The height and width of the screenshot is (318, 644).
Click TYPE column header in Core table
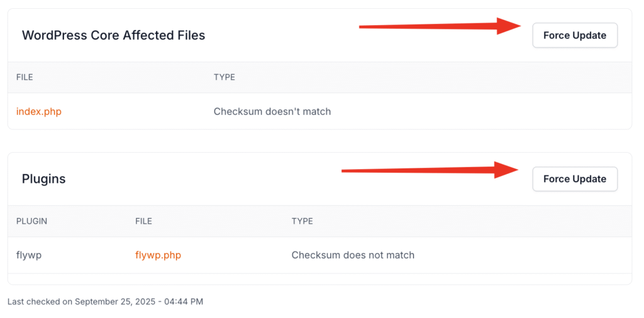(224, 77)
